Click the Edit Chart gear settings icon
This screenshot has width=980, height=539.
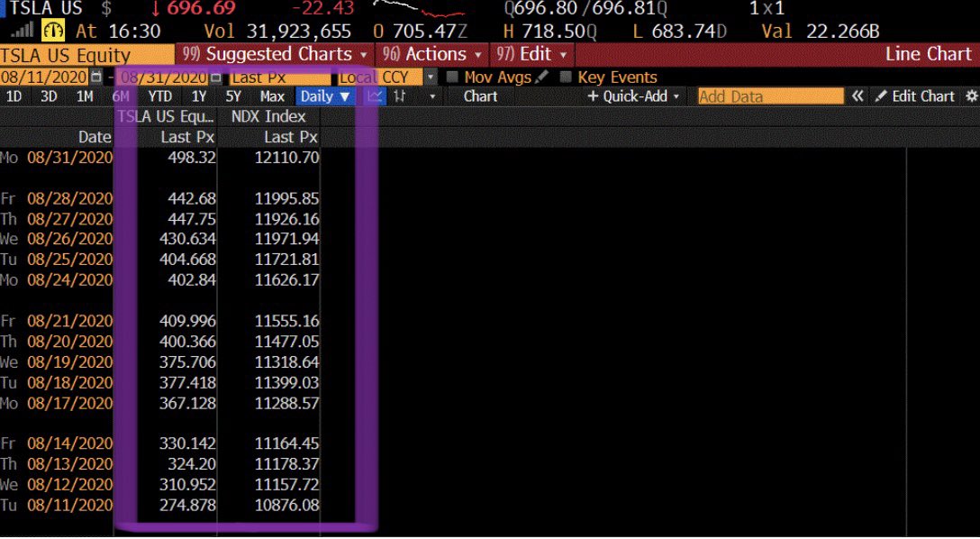pos(972,96)
